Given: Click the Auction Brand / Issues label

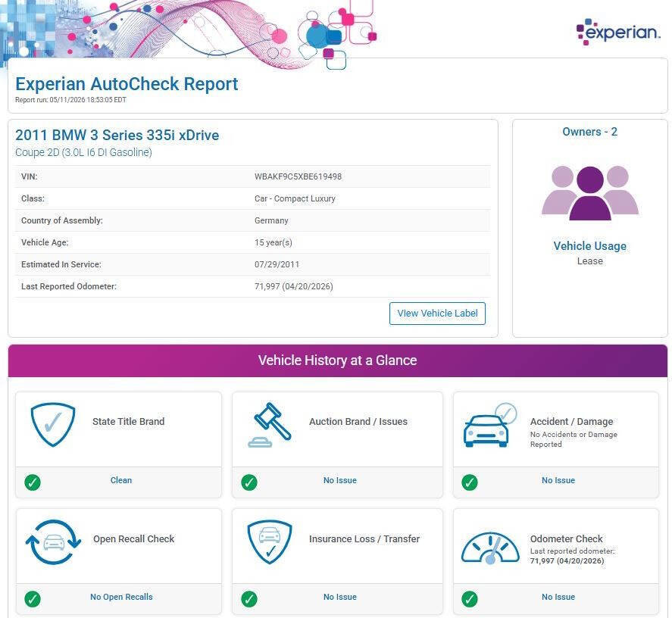Looking at the screenshot, I should pyautogui.click(x=358, y=422).
